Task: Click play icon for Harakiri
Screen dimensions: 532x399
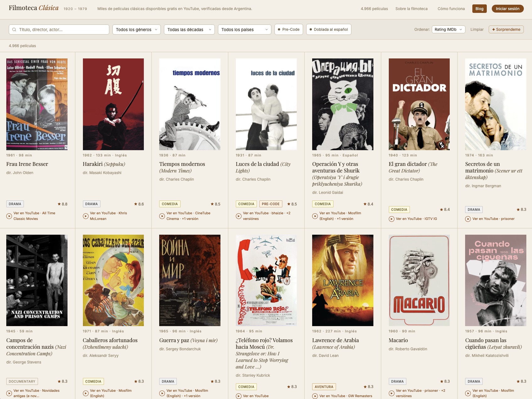Action: 85,216
